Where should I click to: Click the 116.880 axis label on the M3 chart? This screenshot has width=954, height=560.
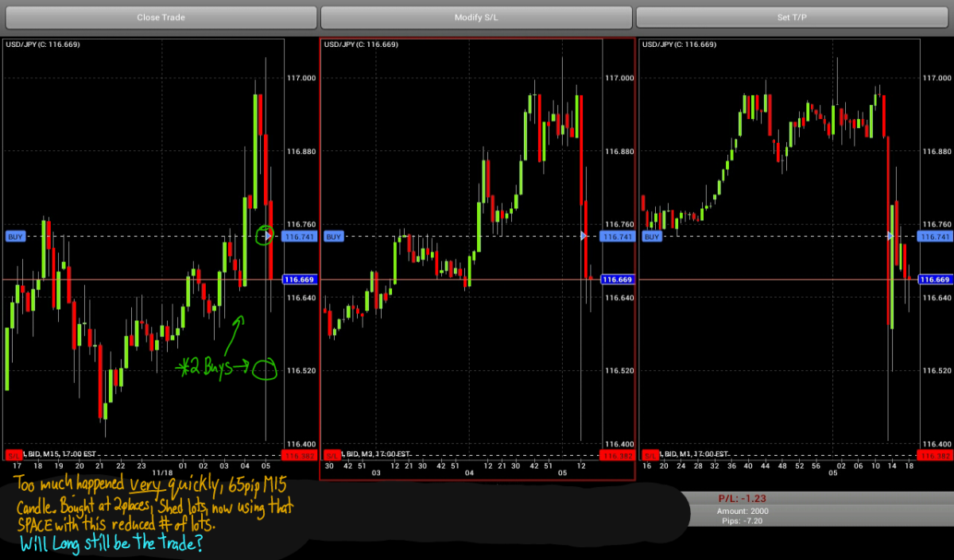point(619,151)
